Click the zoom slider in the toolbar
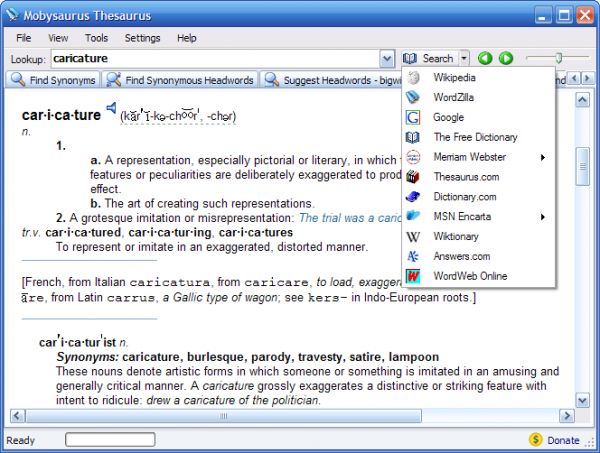The width and height of the screenshot is (600, 453). coord(558,58)
